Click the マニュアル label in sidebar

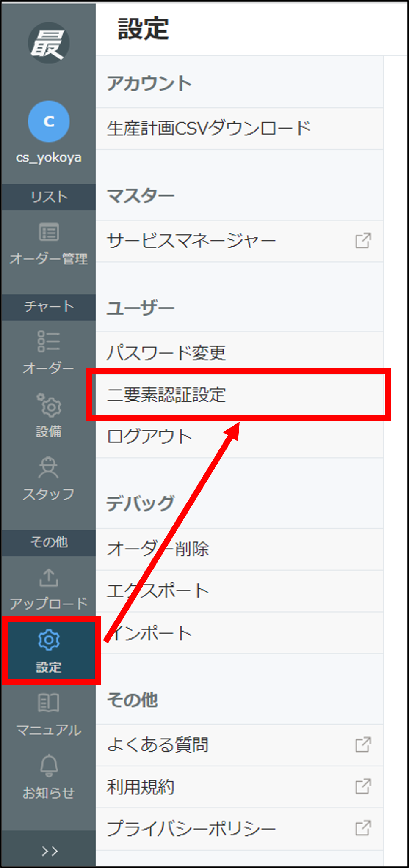coord(49,730)
